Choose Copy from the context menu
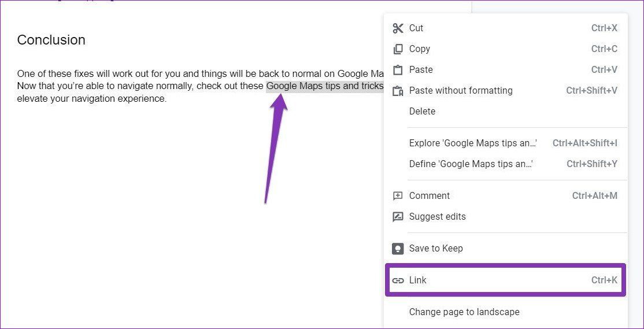 tap(505, 49)
